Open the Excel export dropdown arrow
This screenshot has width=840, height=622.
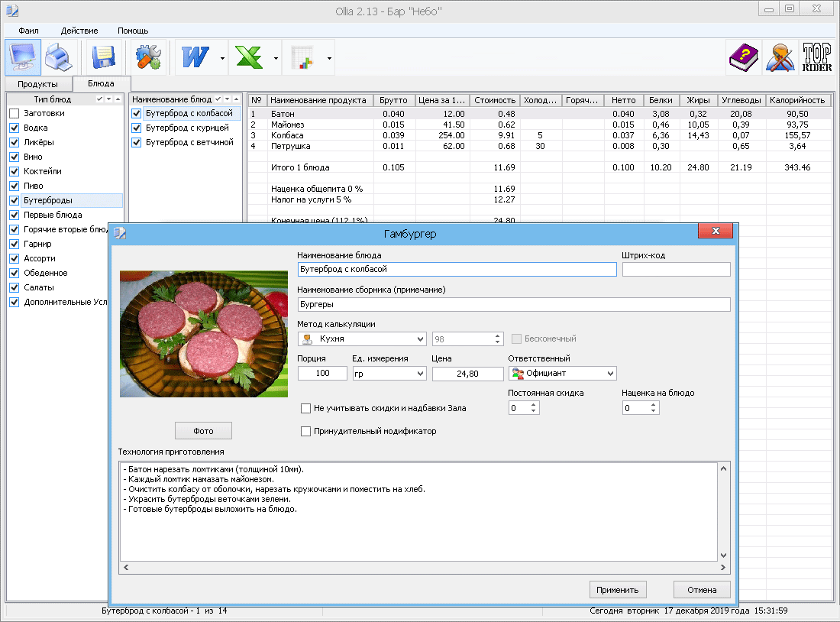(276, 58)
